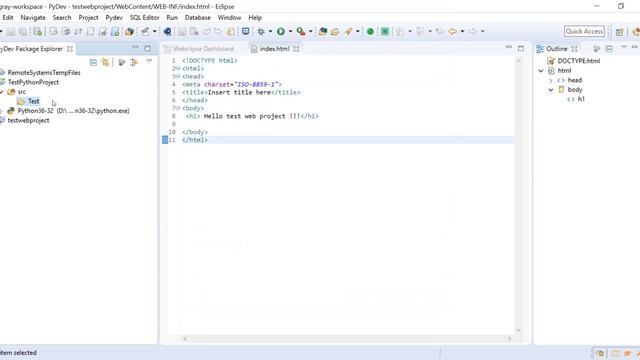Collapse the fold marker at line 3
This screenshot has width=640, height=360.
click(x=178, y=76)
